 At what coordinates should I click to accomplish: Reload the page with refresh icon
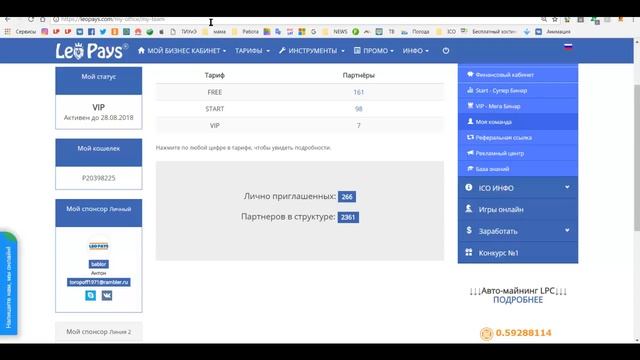(x=31, y=19)
